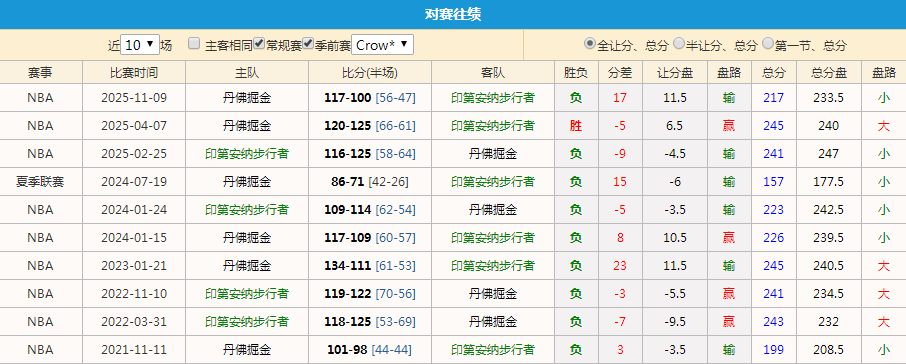The image size is (906, 364).
Task: Click away team 丹佛掘金 in 2024-01-24 row
Action: pos(493,210)
